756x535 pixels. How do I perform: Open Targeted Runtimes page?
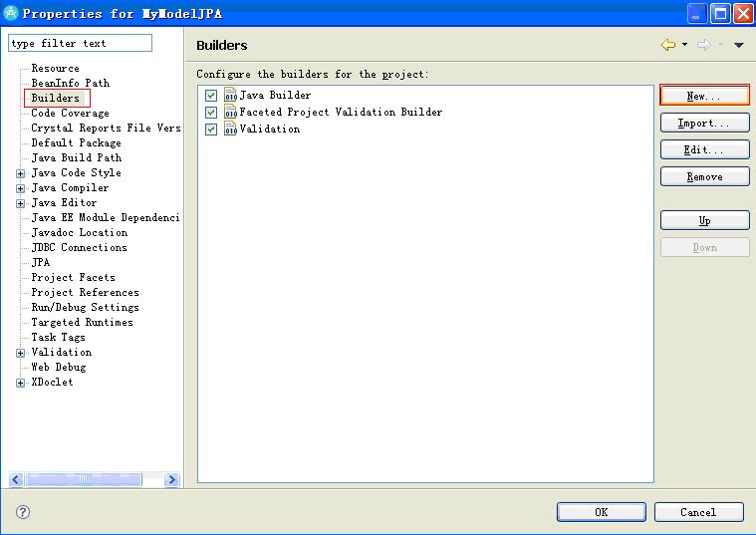82,322
